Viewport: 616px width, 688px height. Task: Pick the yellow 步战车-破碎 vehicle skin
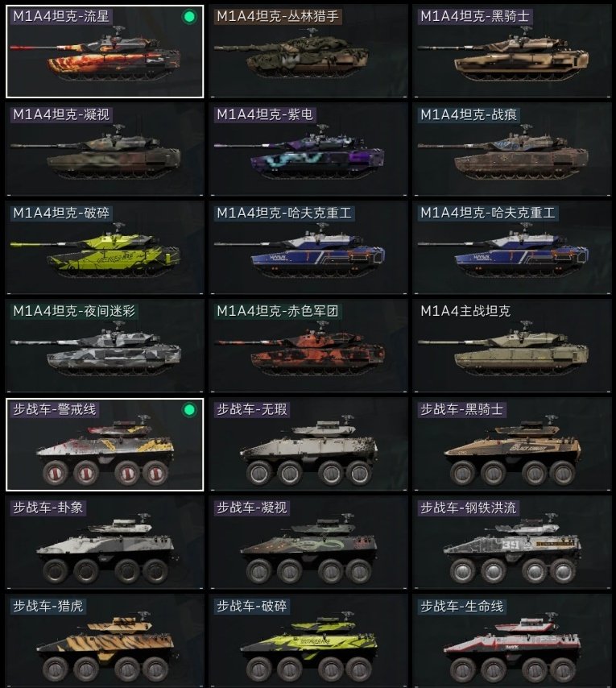308,641
